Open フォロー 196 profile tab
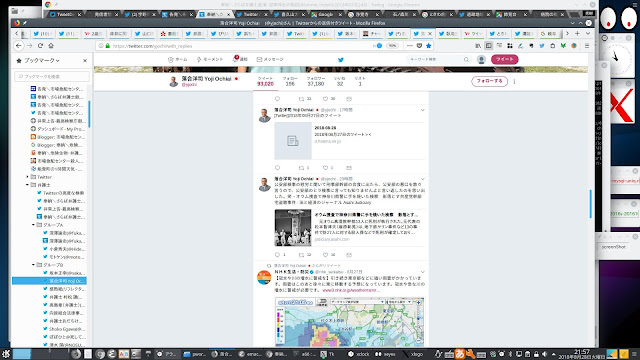The width and height of the screenshot is (640, 360). tap(290, 81)
